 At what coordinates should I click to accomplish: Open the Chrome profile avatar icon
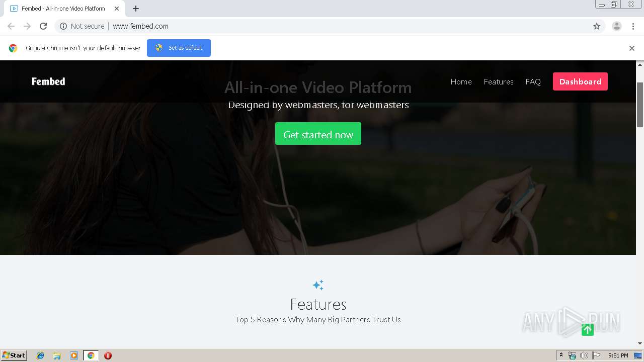(x=616, y=26)
